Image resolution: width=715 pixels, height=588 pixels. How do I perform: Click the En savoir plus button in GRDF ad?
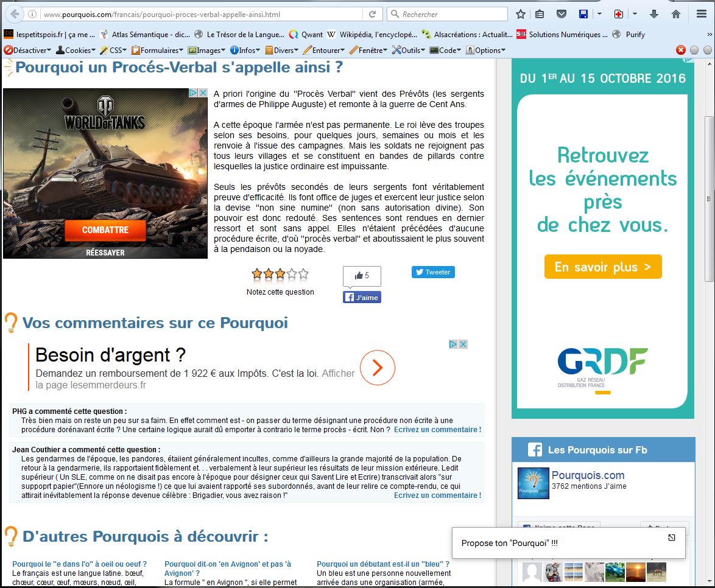tap(602, 267)
